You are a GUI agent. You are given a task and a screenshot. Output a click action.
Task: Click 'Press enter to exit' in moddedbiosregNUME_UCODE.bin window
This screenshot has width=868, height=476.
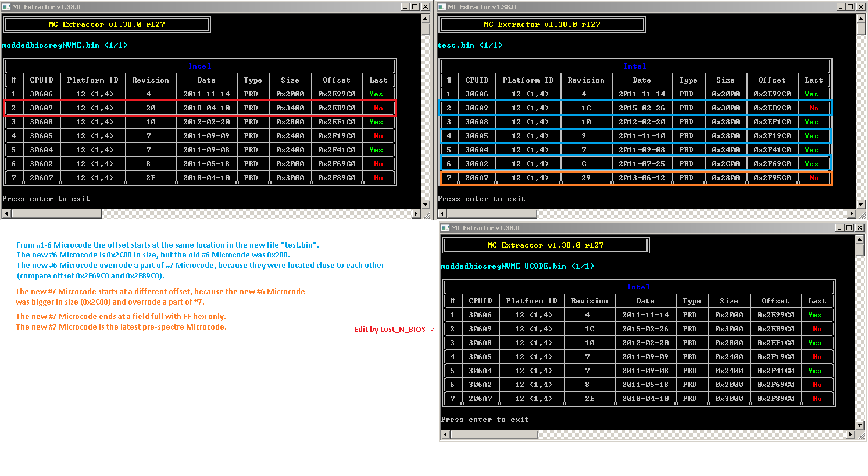click(x=485, y=420)
